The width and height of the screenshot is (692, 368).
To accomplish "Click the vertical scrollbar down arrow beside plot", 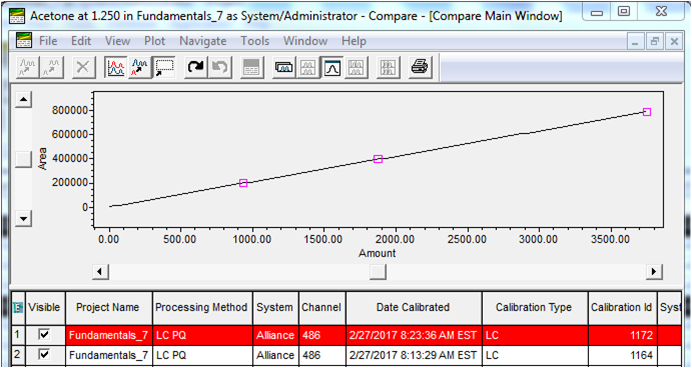I will (23, 218).
